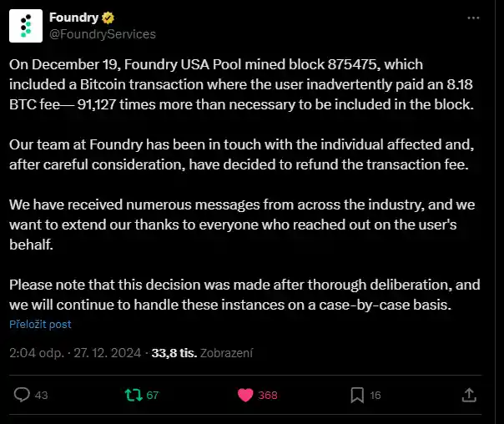Screen dimensions: 504x424
Task: Open the three-dot more options menu
Action: point(473,18)
